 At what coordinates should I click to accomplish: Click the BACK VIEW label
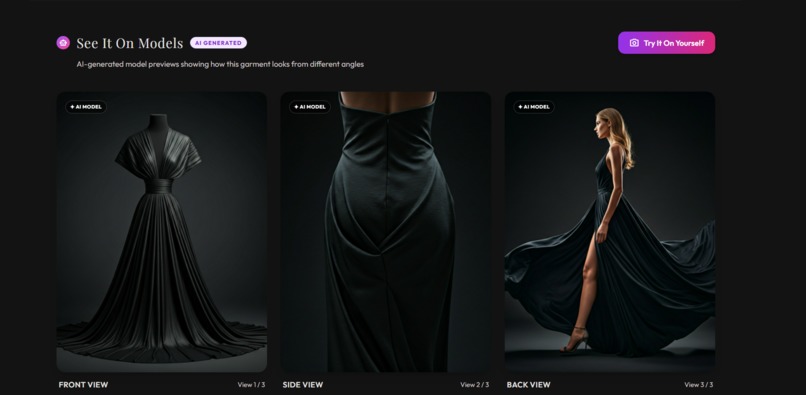528,385
